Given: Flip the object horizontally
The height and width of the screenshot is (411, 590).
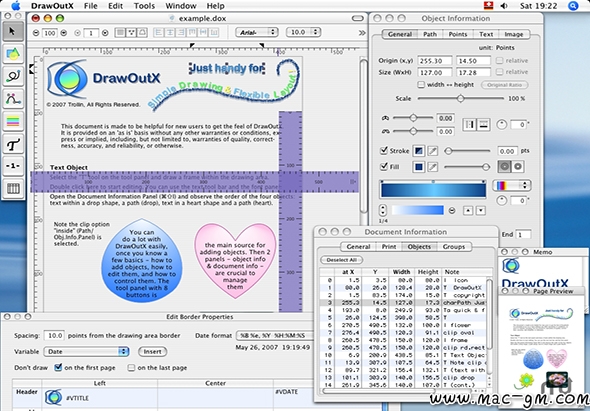Looking at the screenshot, I should [x=470, y=124].
